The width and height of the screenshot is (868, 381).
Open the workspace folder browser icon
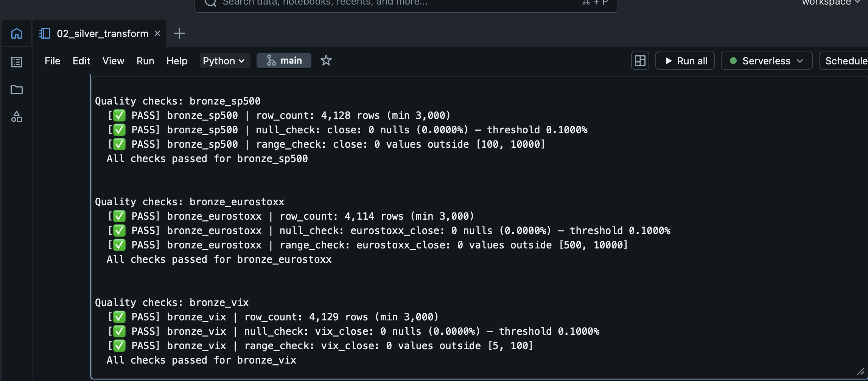[17, 89]
